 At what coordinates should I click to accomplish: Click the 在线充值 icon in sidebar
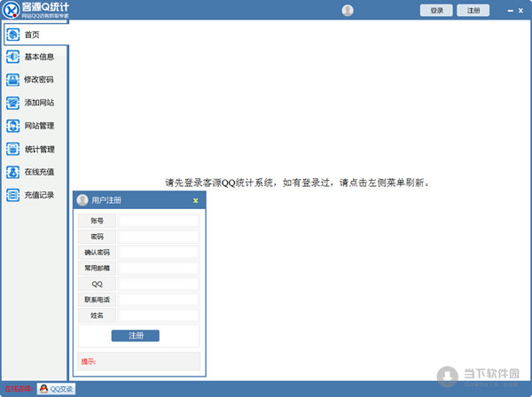coord(13,172)
